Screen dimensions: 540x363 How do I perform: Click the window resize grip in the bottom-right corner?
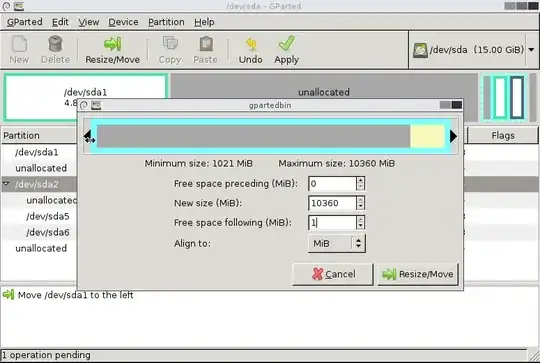click(x=534, y=356)
